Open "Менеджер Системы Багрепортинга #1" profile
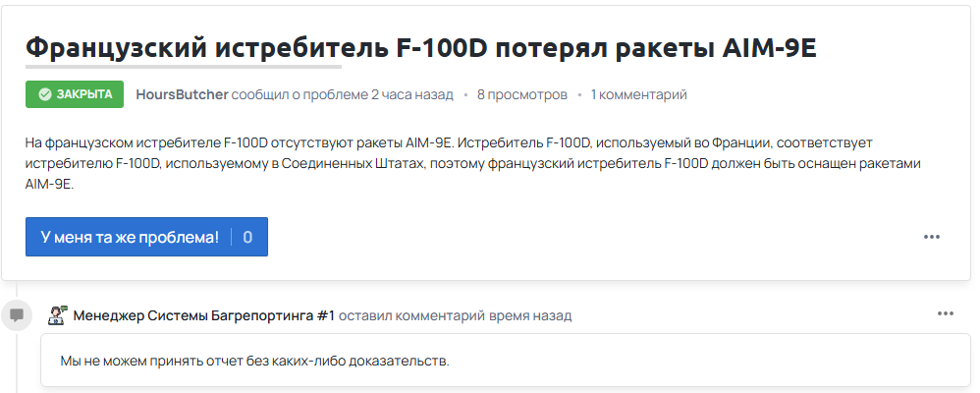The height and width of the screenshot is (393, 980). tap(204, 315)
